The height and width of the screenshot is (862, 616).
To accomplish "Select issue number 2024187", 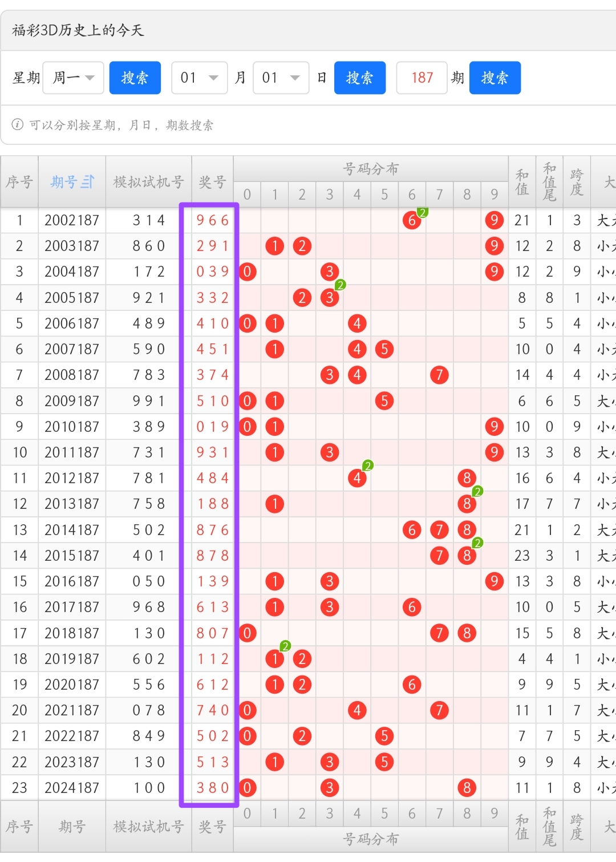I will 72,788.
